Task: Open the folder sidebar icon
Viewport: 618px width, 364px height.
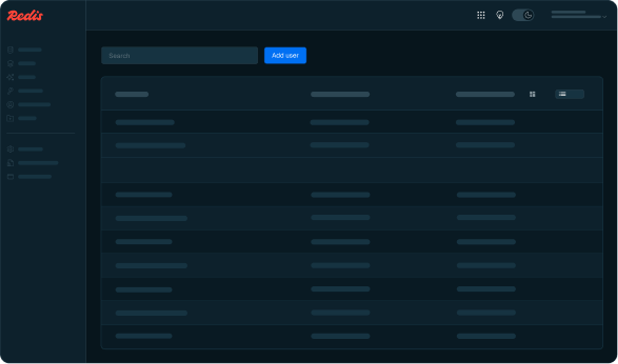Action: pos(10,119)
